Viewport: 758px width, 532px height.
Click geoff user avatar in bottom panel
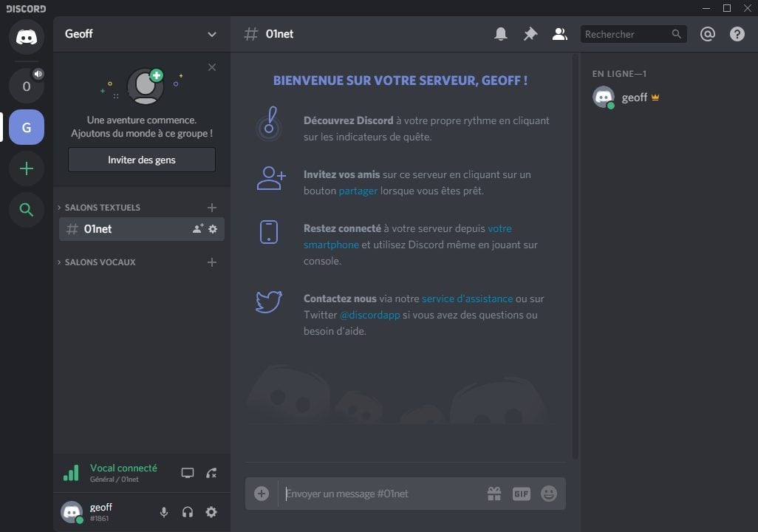tap(72, 512)
